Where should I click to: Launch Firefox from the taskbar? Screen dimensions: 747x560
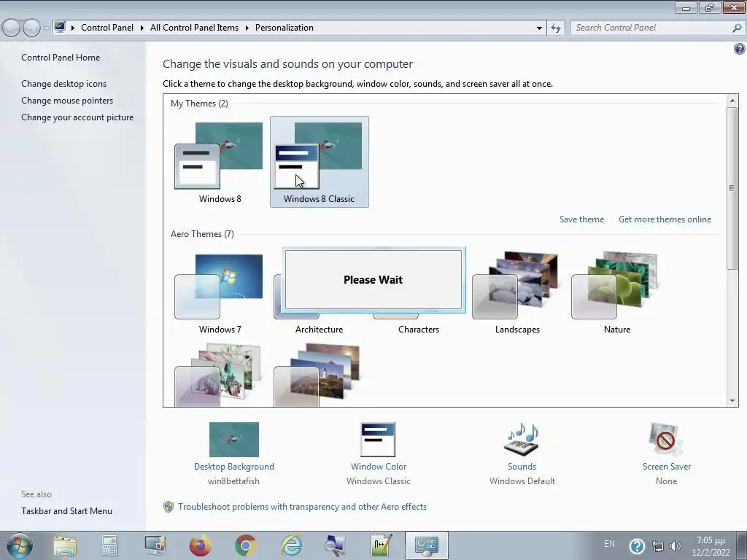tap(200, 545)
